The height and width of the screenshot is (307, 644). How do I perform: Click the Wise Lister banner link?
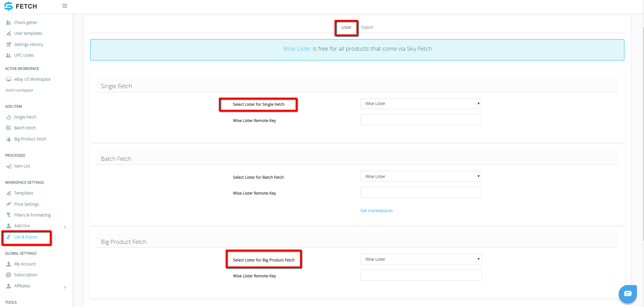click(x=297, y=49)
